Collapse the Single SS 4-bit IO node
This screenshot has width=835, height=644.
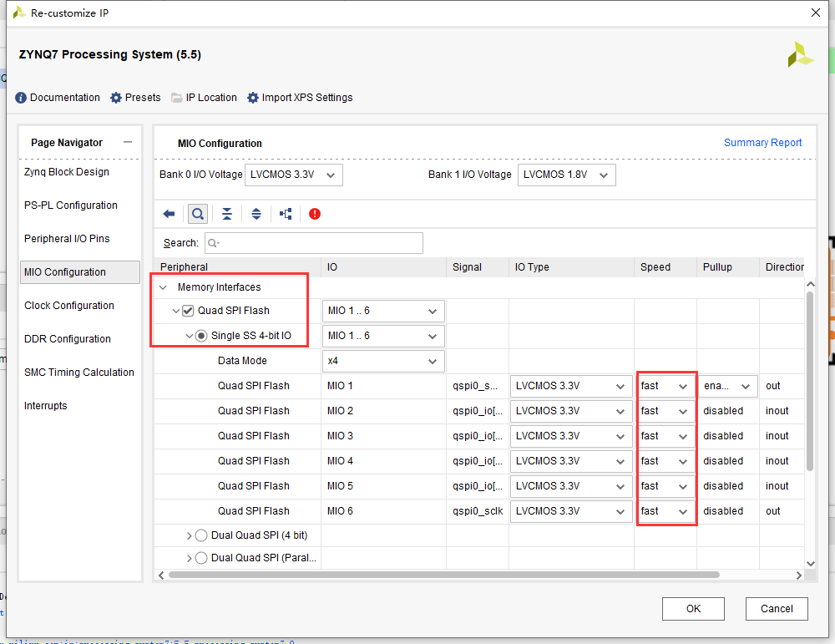coord(189,336)
